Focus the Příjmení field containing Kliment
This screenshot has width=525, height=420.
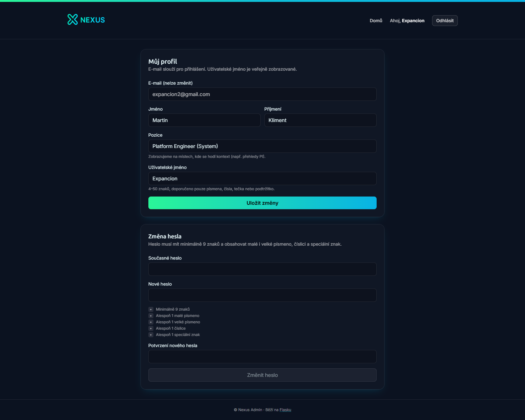coord(320,120)
